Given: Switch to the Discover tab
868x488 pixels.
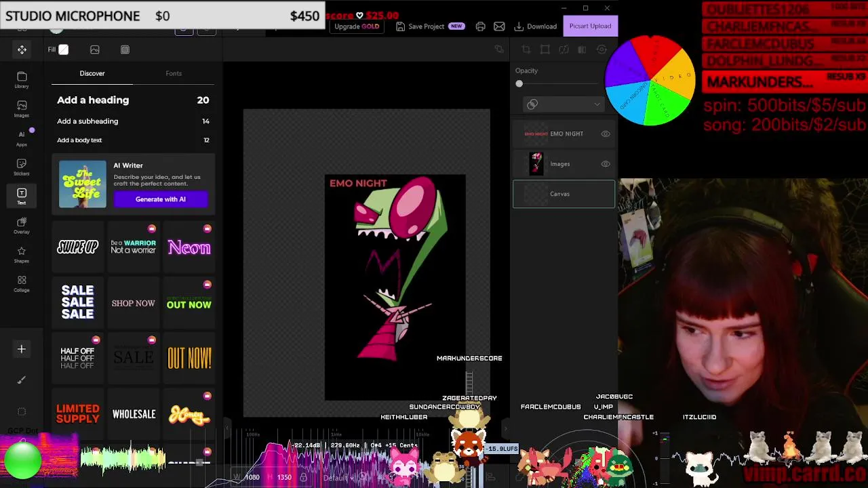Looking at the screenshot, I should click(x=92, y=73).
